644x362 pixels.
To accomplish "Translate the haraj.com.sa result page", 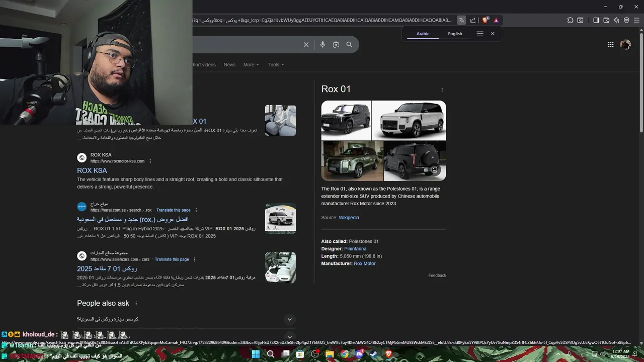I will tap(174, 210).
